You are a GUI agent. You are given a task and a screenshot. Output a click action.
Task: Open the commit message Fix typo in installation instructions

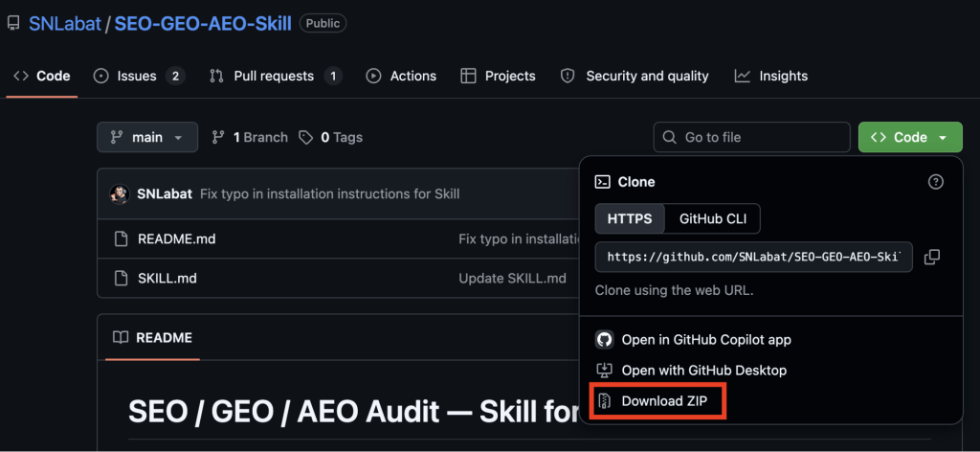coord(329,193)
